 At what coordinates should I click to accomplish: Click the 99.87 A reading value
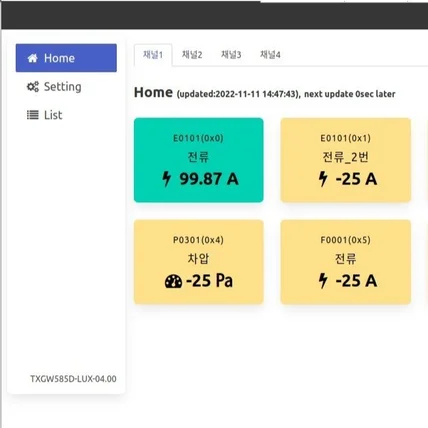point(209,179)
